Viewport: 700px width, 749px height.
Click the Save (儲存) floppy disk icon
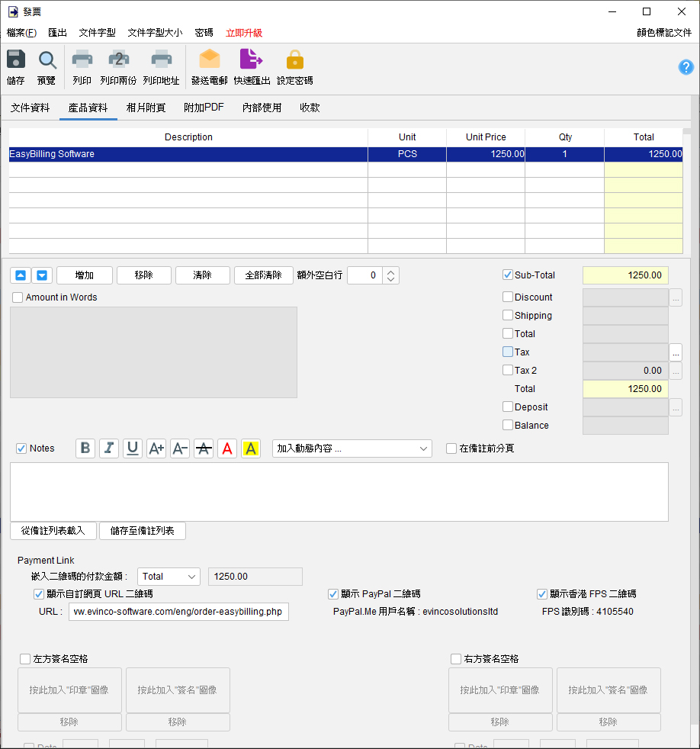[16, 59]
